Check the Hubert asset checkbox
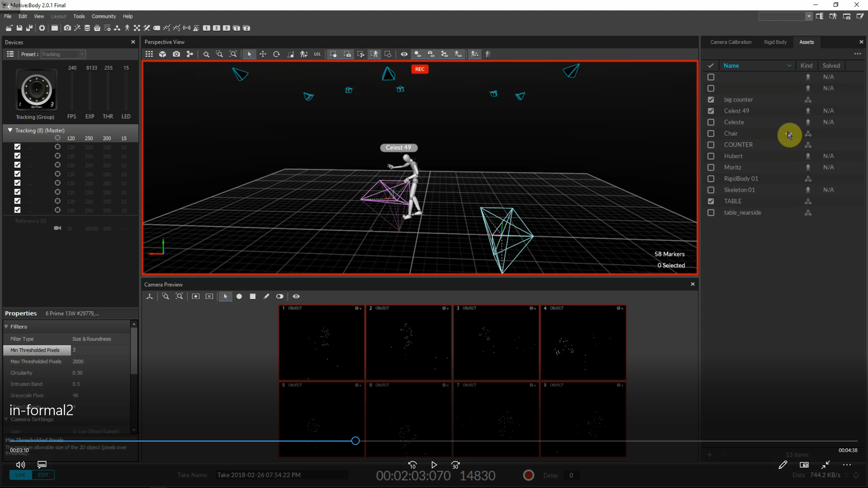 click(711, 156)
